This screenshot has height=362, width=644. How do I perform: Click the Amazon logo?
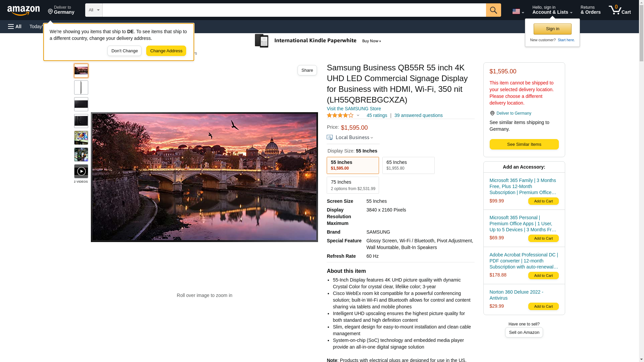pyautogui.click(x=23, y=11)
